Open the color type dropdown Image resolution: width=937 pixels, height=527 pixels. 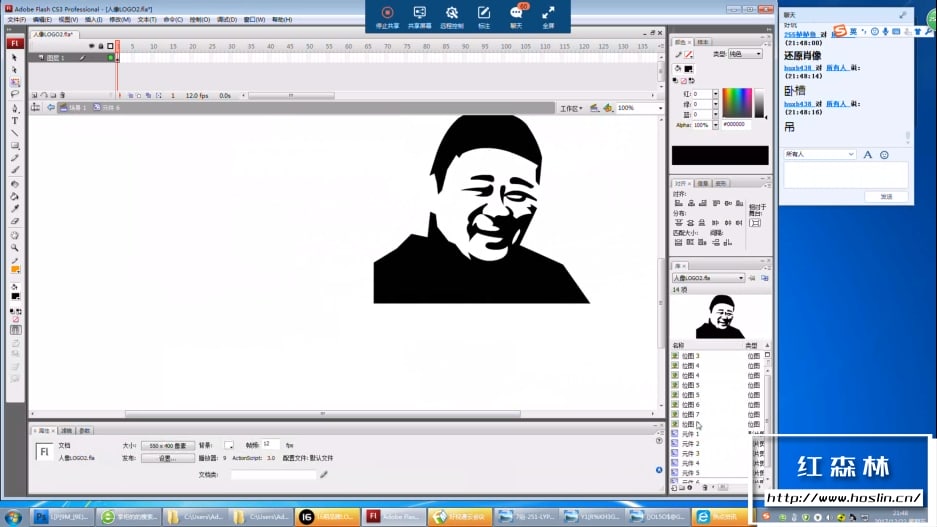[x=745, y=54]
